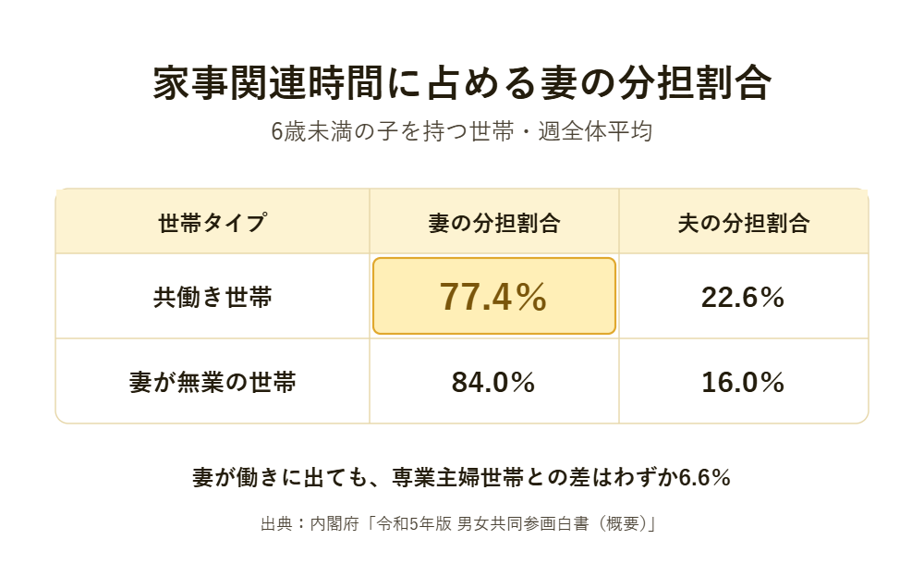Click the 16.0% value cell

(x=743, y=382)
